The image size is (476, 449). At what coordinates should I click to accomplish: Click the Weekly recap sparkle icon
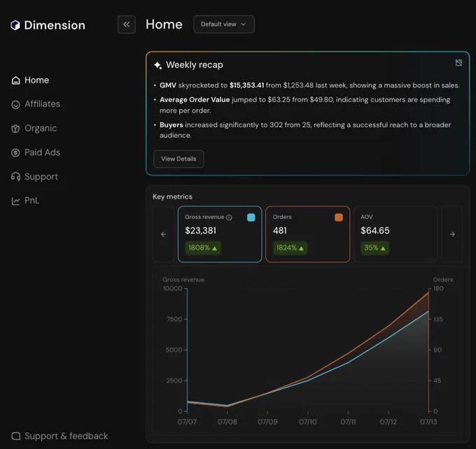point(158,65)
